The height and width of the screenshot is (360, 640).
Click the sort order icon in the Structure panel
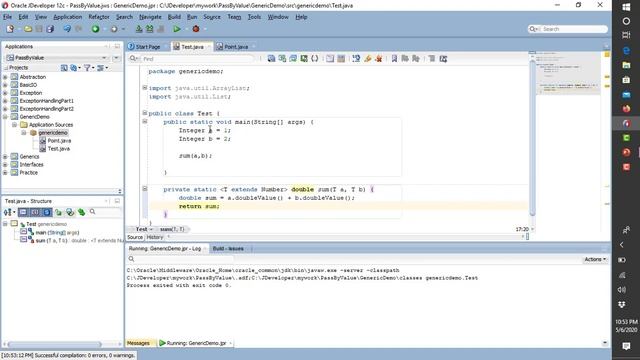(x=8, y=212)
